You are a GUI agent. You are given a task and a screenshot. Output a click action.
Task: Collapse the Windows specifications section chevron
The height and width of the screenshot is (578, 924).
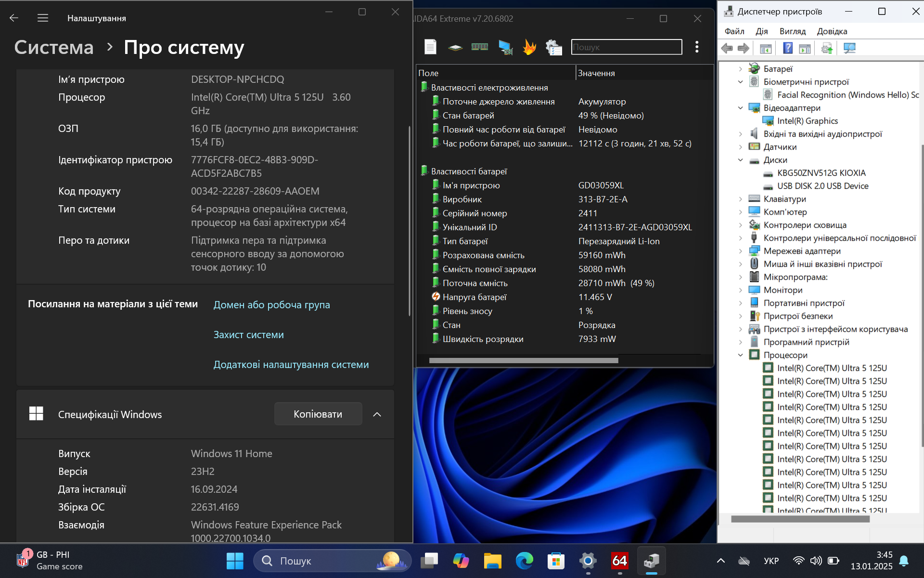pos(377,414)
